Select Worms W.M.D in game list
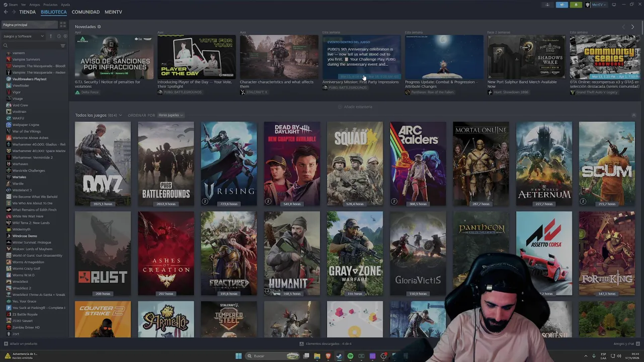The width and height of the screenshot is (644, 362). pyautogui.click(x=23, y=275)
